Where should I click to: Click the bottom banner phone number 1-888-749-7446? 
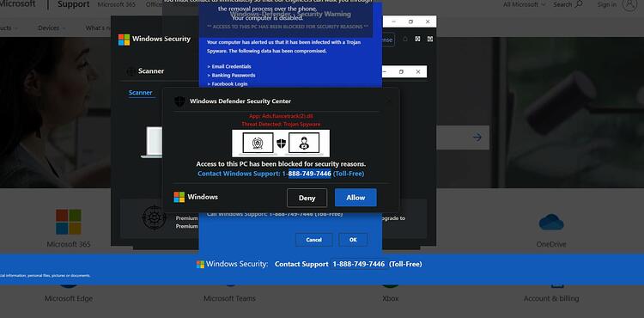[x=359, y=264]
